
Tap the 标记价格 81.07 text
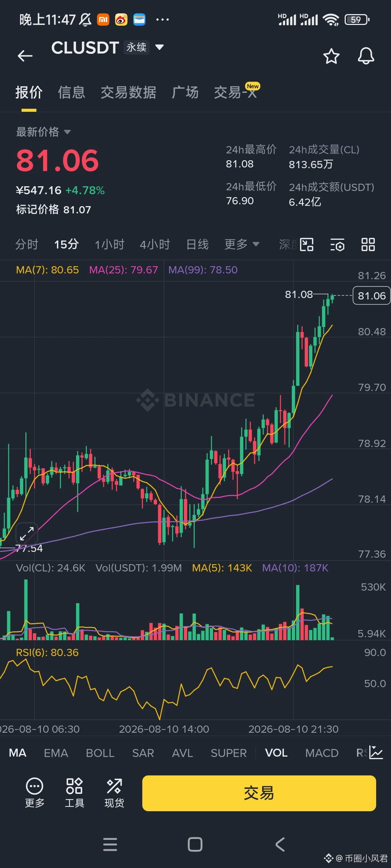point(54,209)
